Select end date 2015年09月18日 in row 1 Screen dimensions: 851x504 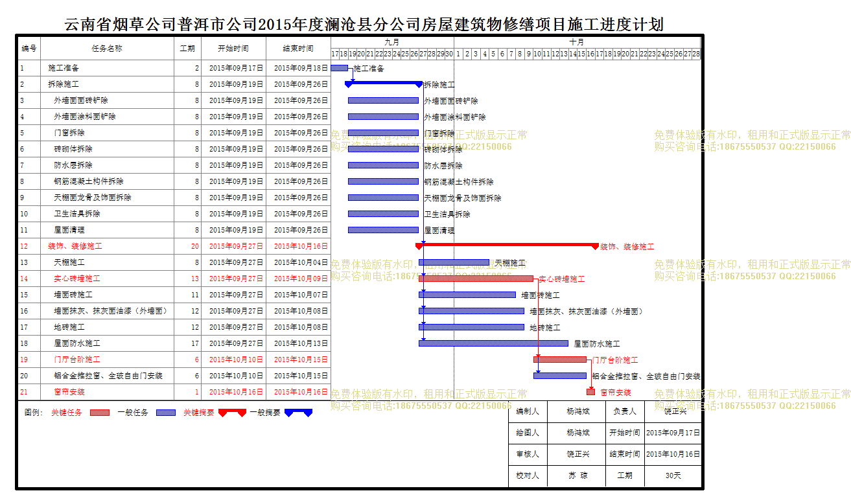point(301,68)
